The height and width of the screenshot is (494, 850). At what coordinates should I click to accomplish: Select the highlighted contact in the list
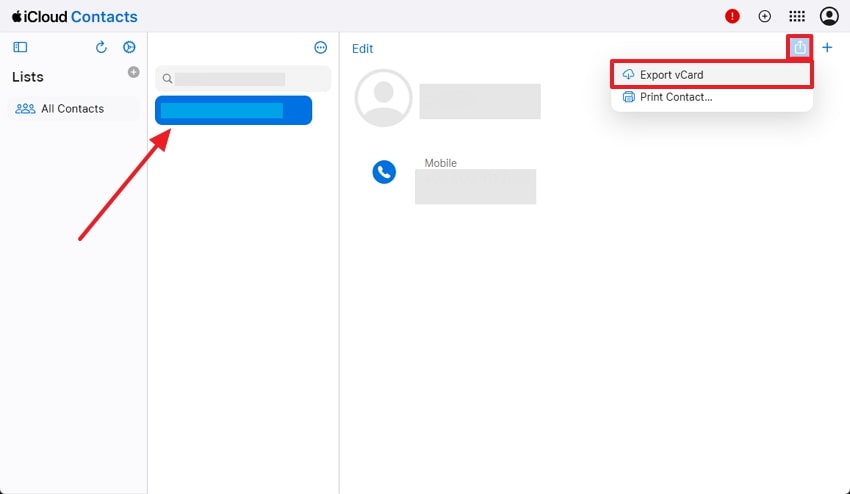(x=234, y=110)
